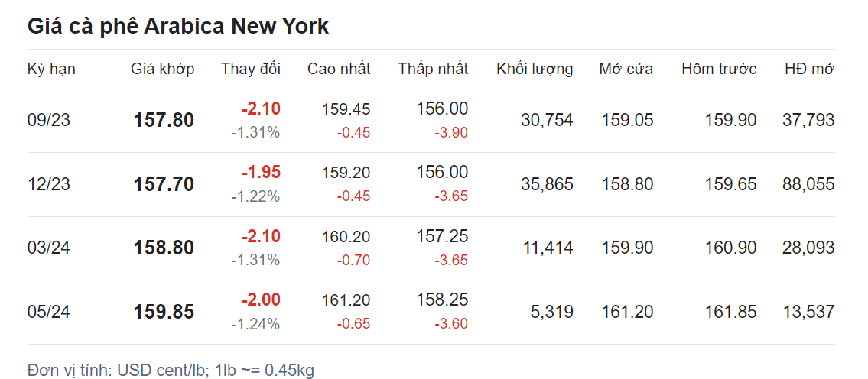Click the 159.85 matched price

click(164, 312)
